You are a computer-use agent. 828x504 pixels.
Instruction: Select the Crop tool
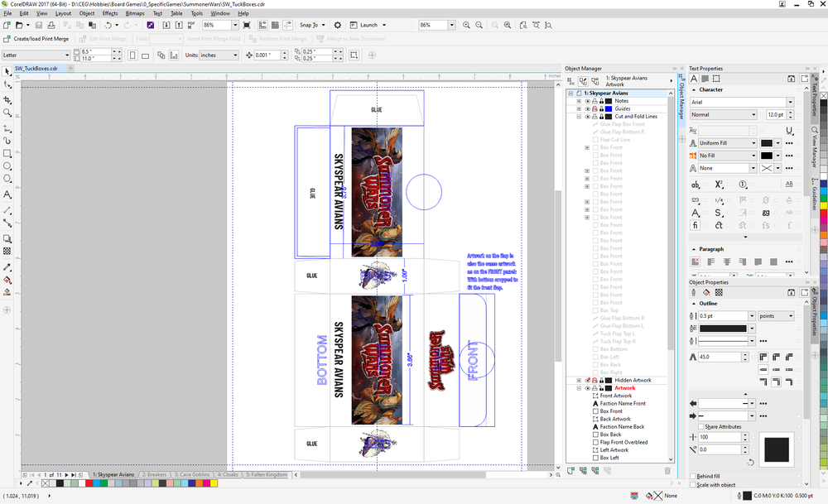(7, 100)
